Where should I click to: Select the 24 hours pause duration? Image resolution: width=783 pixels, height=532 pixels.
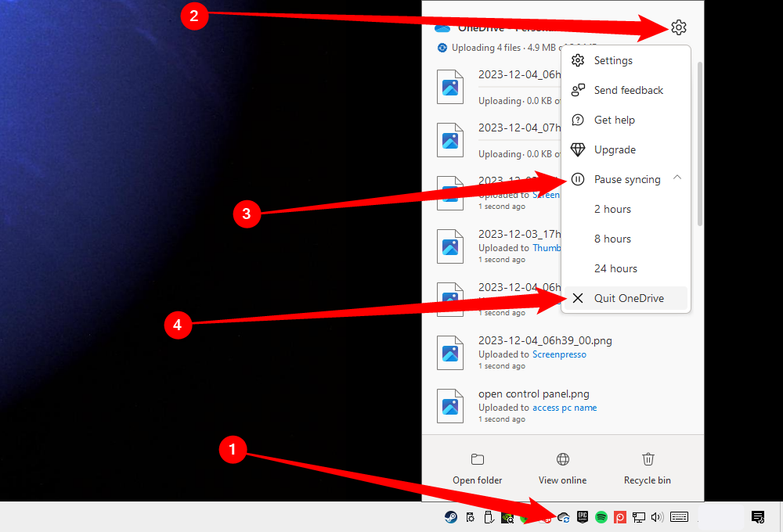pos(615,268)
